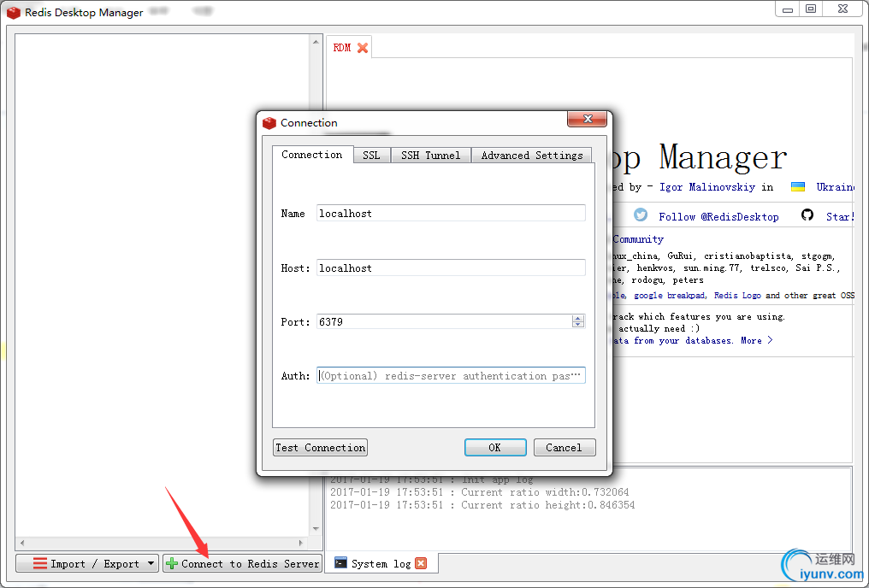Viewport: 869px width, 588px height.
Task: Click Connect to Redis Server button
Action: click(242, 563)
